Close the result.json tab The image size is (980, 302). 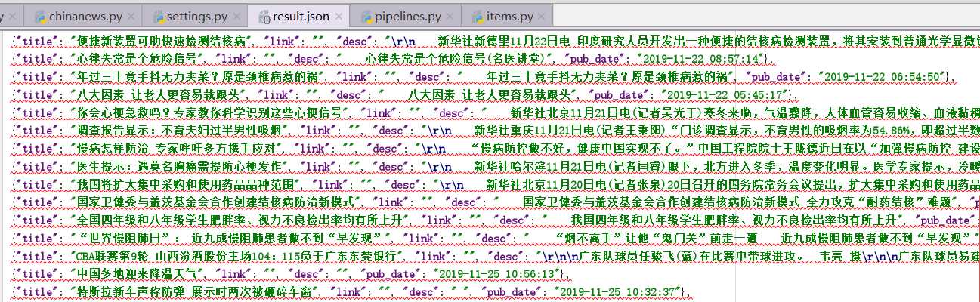338,16
